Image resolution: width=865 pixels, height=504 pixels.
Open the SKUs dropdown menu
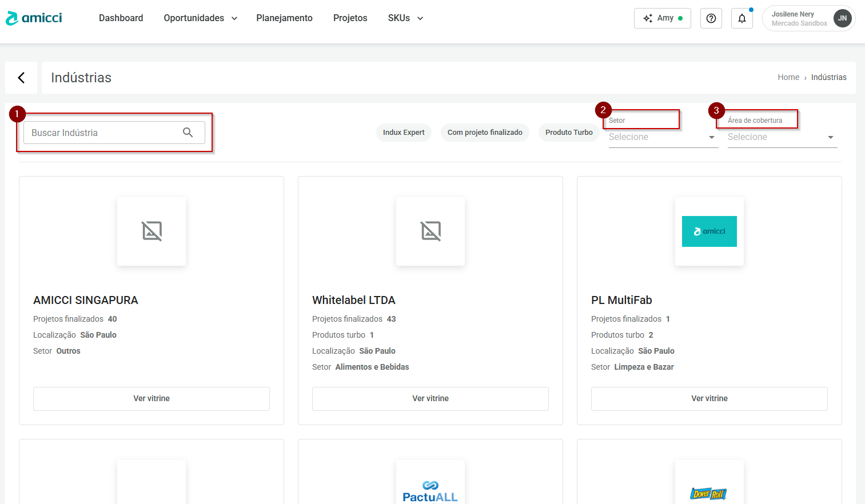pos(405,18)
